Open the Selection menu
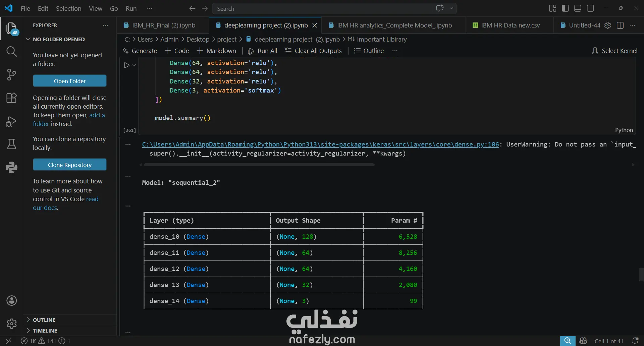This screenshot has width=644, height=346. tap(68, 8)
